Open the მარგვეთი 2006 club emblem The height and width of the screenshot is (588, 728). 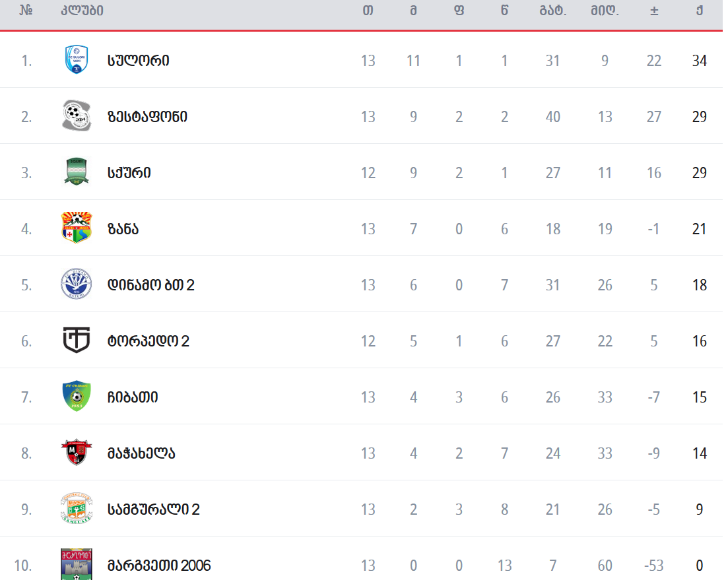coord(77,565)
